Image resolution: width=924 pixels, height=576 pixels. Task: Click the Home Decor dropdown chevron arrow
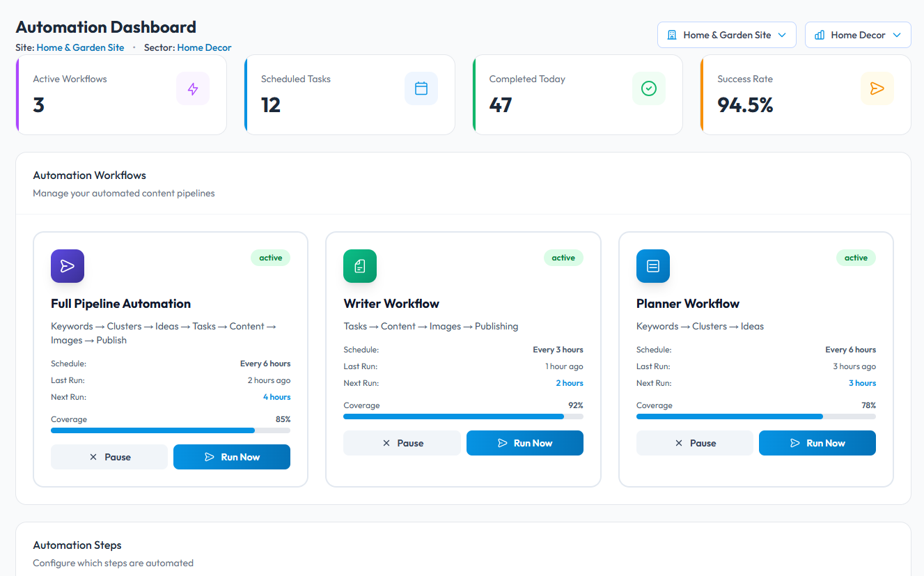pos(897,35)
